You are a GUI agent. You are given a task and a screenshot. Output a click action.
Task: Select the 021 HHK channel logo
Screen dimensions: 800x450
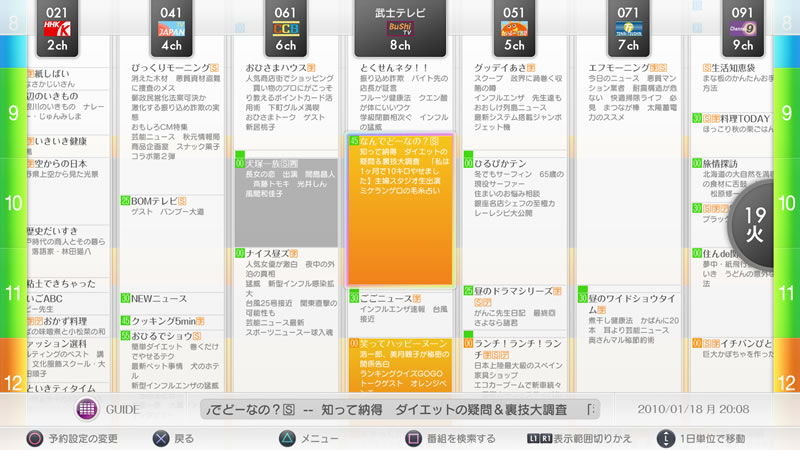(51, 27)
